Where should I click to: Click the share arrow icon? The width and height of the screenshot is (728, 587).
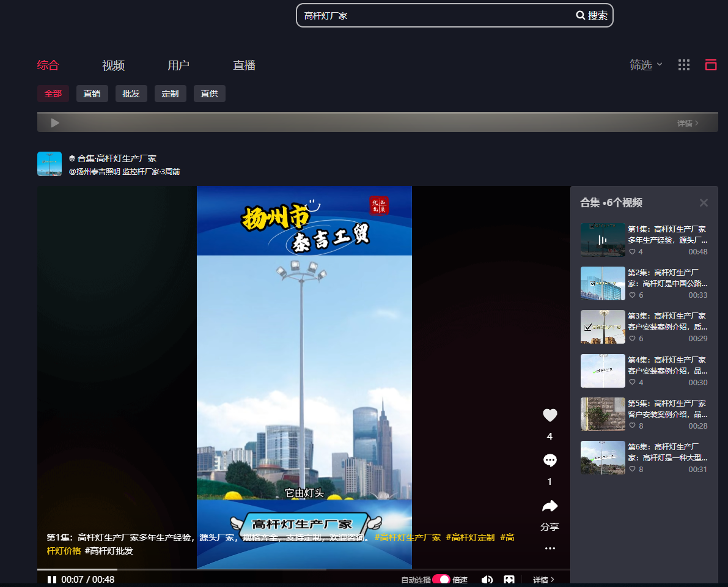point(550,506)
